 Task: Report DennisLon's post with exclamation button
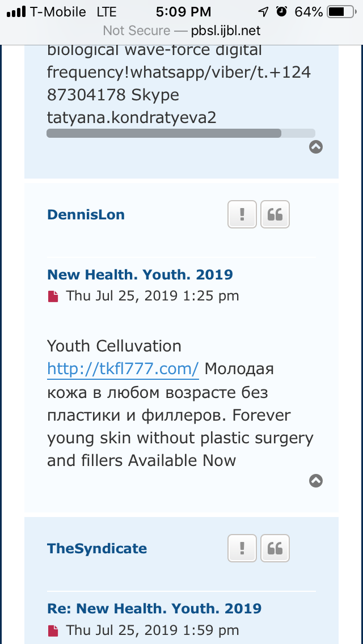point(242,214)
